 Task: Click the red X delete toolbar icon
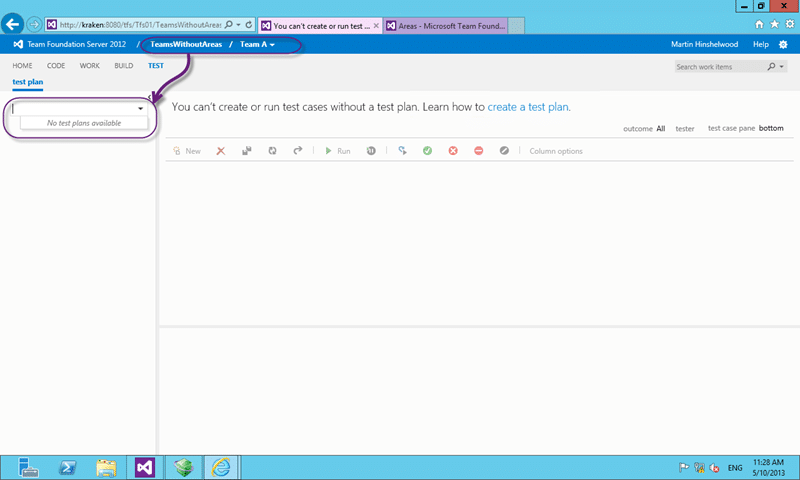[220, 151]
